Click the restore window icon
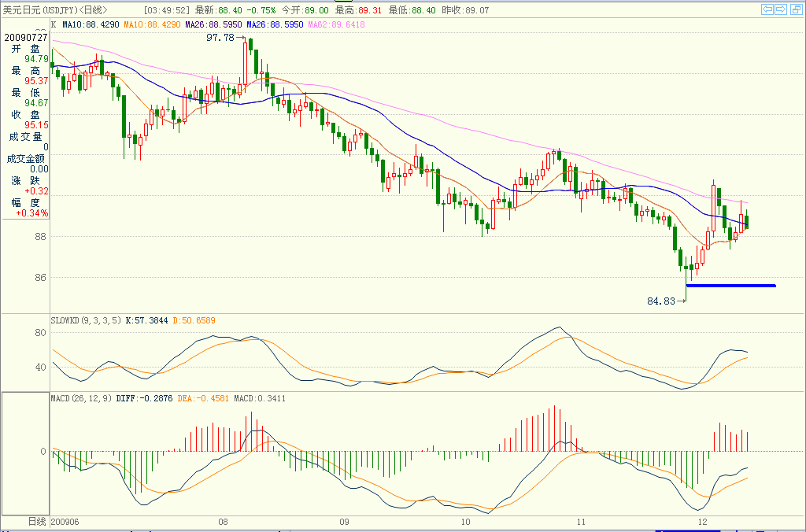 [x=795, y=9]
